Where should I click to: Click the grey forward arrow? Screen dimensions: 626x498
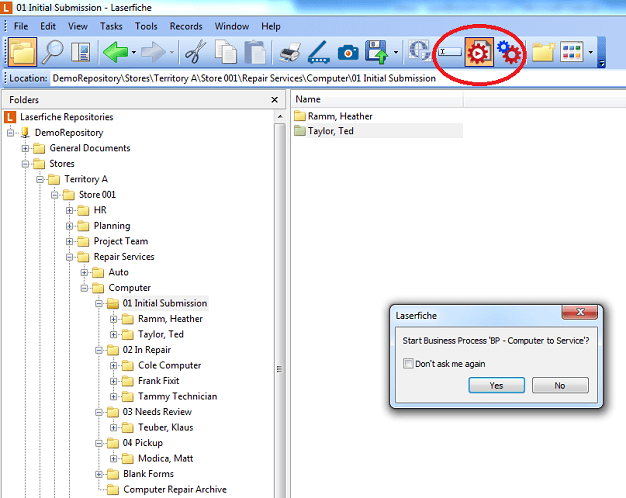coord(153,52)
